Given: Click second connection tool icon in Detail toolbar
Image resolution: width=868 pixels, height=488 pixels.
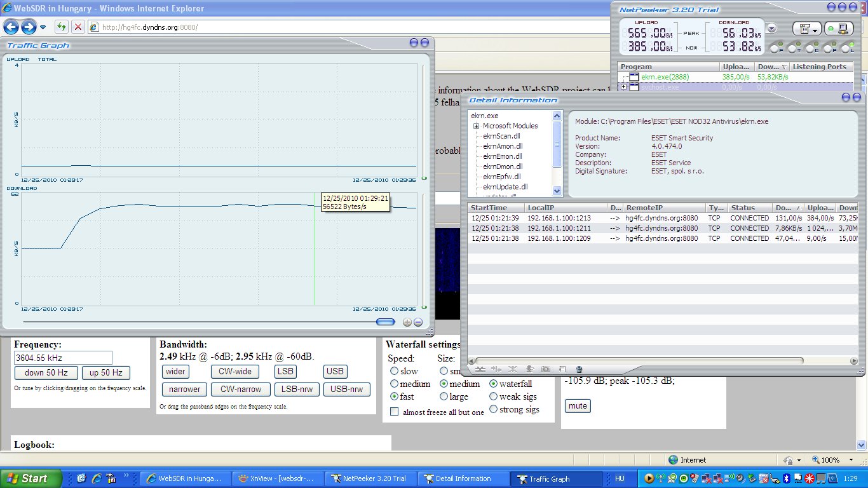Looking at the screenshot, I should 496,369.
